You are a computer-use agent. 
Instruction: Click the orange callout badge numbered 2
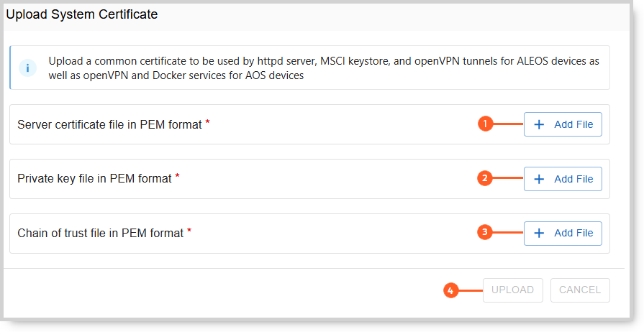[485, 178]
